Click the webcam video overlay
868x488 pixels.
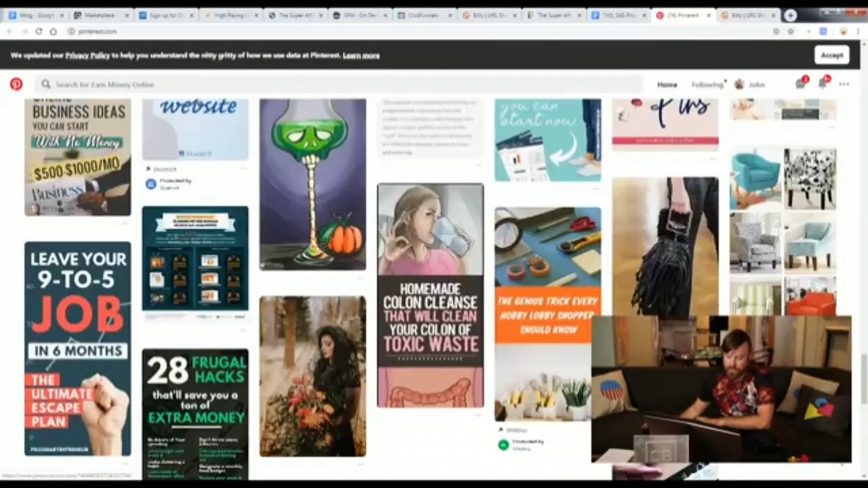click(x=722, y=389)
